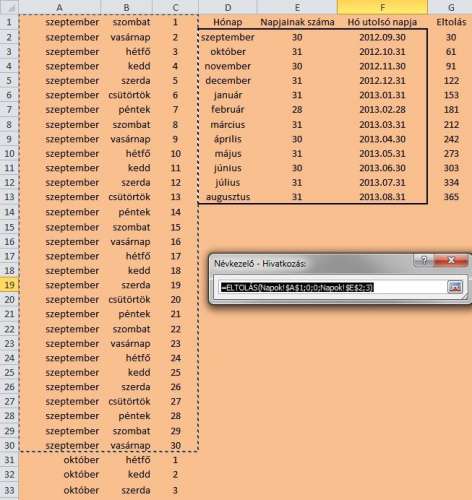Screen dimensions: 472x500
Task: Click the március cell
Action: click(228, 124)
